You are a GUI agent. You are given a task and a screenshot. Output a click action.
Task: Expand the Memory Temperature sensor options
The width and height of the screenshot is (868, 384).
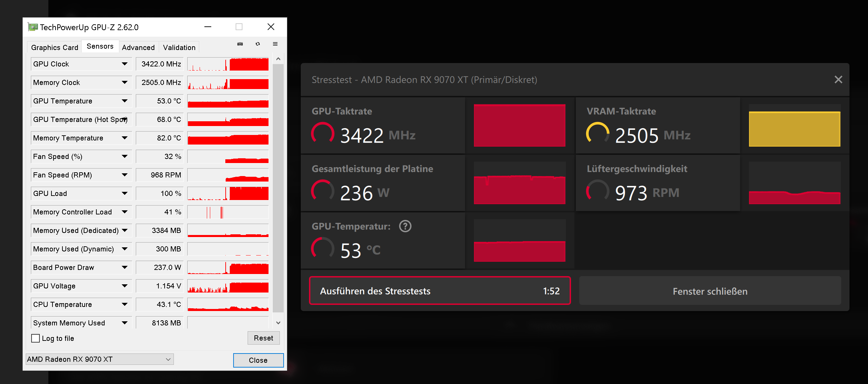[x=124, y=138]
